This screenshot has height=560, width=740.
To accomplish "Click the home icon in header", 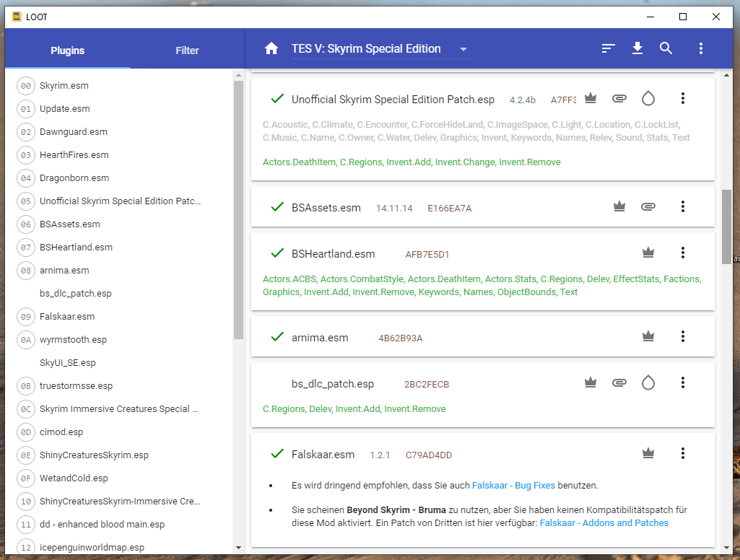I will 271,48.
